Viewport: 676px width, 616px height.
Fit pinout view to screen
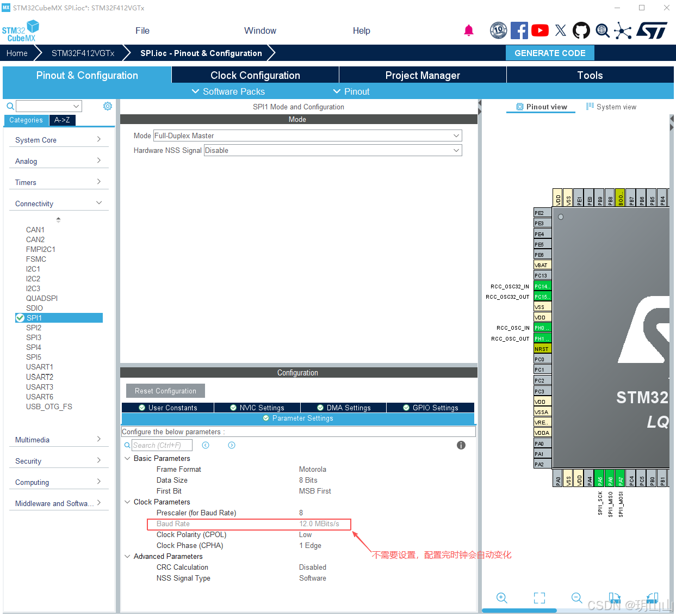(x=539, y=598)
